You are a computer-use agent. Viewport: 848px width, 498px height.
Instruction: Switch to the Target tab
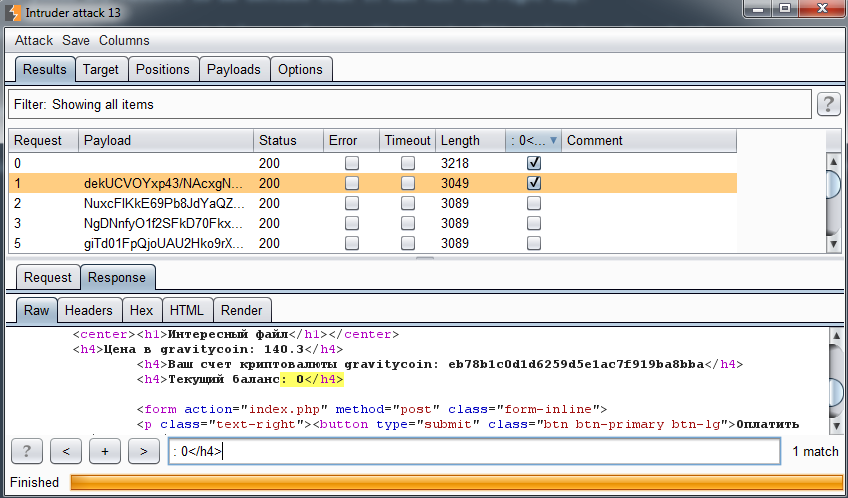(101, 70)
